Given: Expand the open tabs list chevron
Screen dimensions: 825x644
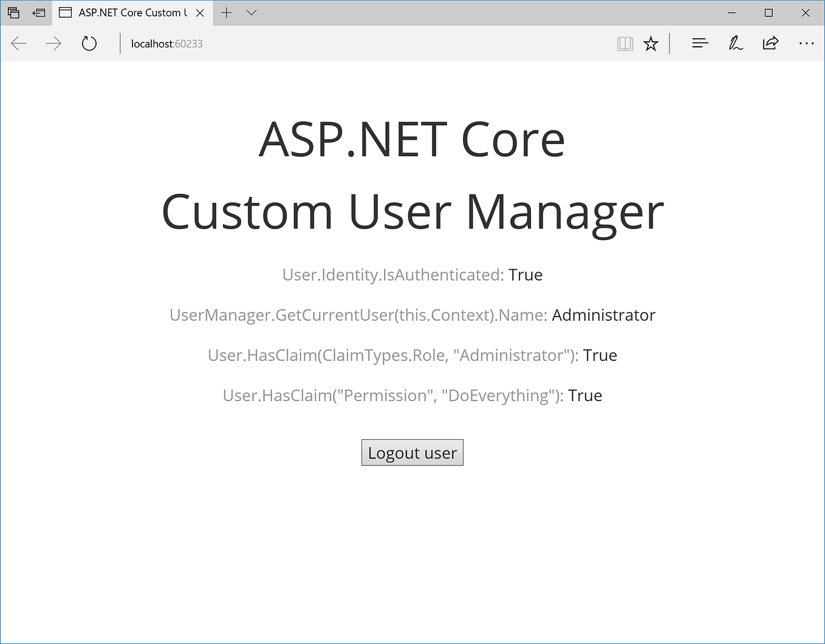Looking at the screenshot, I should pos(251,12).
